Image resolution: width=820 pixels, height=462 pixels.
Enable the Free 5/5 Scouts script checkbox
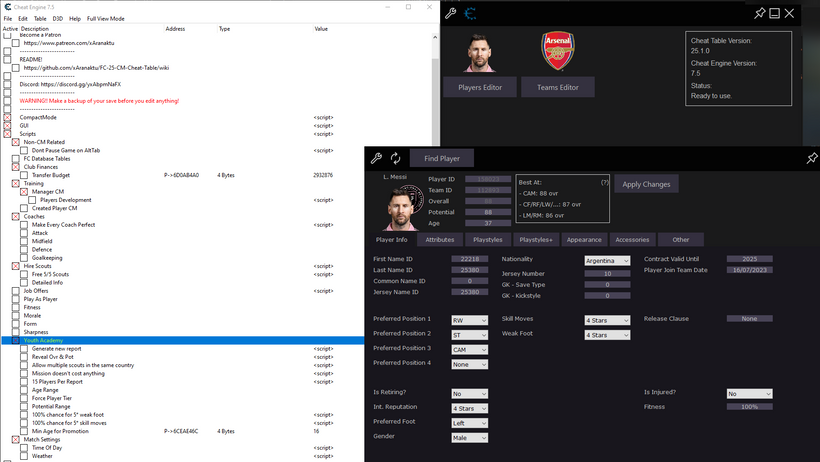tap(23, 274)
